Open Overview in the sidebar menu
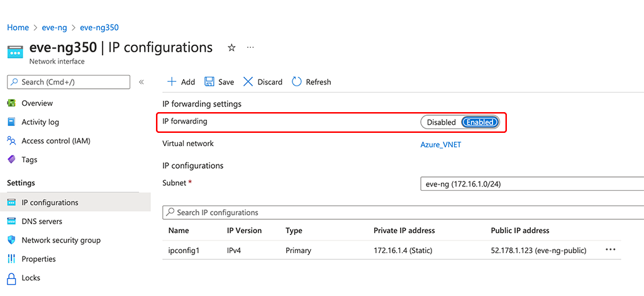Screen dimensions: 644x296 [x=37, y=103]
